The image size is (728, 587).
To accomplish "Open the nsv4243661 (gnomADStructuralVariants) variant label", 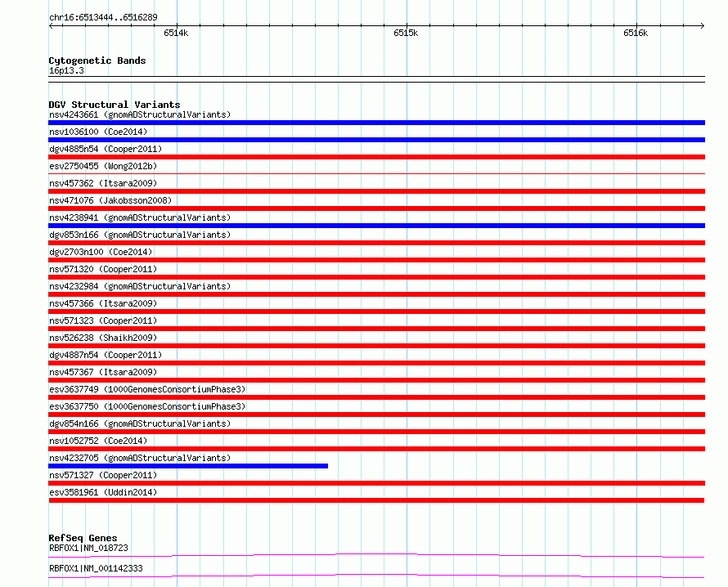I will (x=140, y=114).
